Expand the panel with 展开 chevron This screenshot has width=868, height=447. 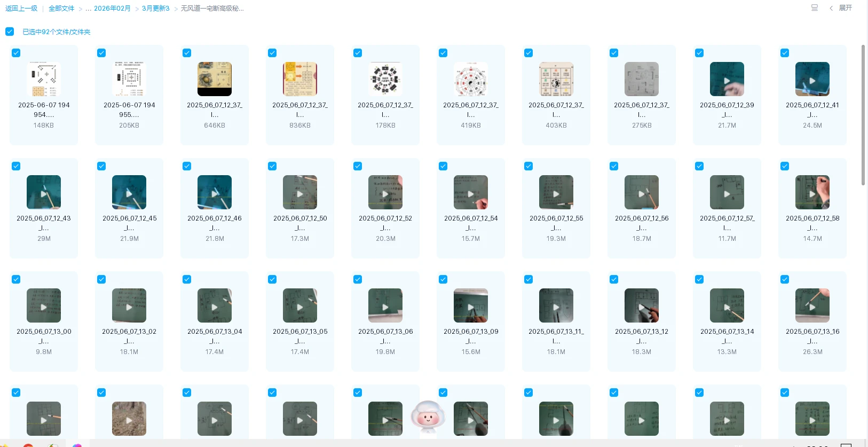(841, 8)
